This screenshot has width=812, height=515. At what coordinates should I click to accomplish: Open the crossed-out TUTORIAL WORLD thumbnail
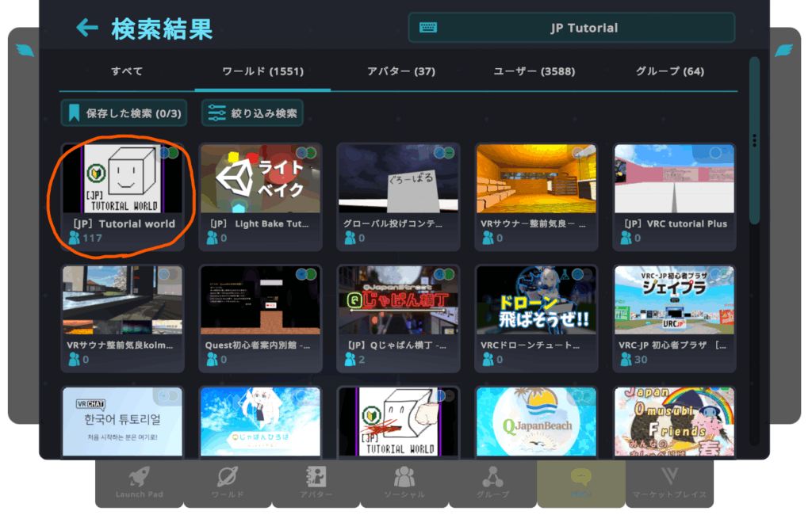tap(398, 422)
